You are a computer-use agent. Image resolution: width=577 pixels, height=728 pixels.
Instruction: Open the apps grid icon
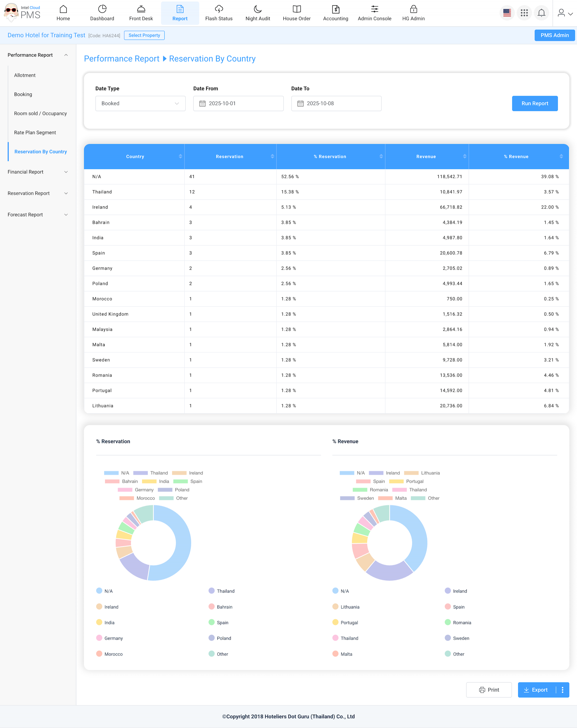(524, 13)
